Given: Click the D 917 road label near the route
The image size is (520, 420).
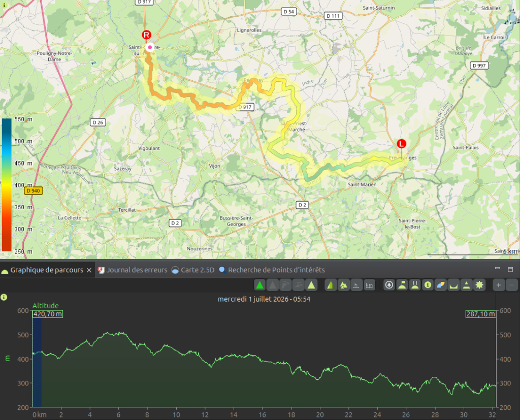Looking at the screenshot, I should coord(246,107).
